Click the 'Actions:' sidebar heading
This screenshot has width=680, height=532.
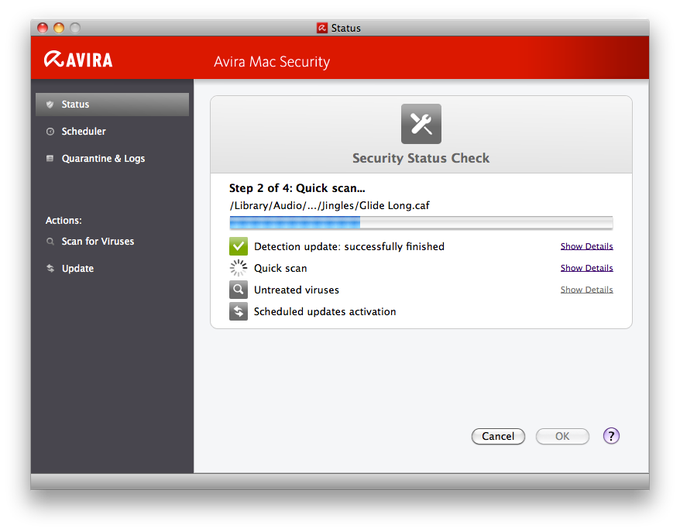pos(64,220)
